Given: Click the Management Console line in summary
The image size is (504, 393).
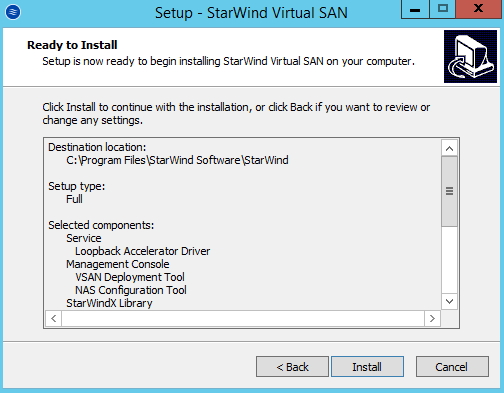Looking at the screenshot, I should pos(118,264).
